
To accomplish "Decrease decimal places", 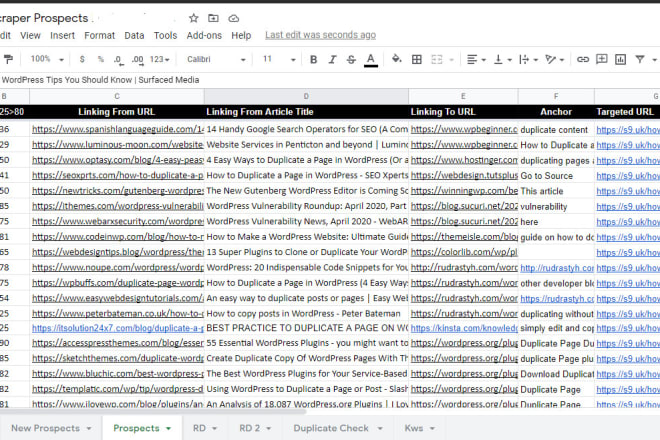I will tap(119, 60).
